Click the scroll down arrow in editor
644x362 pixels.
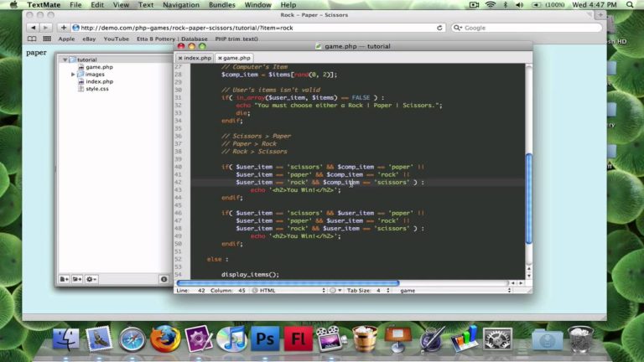[528, 276]
